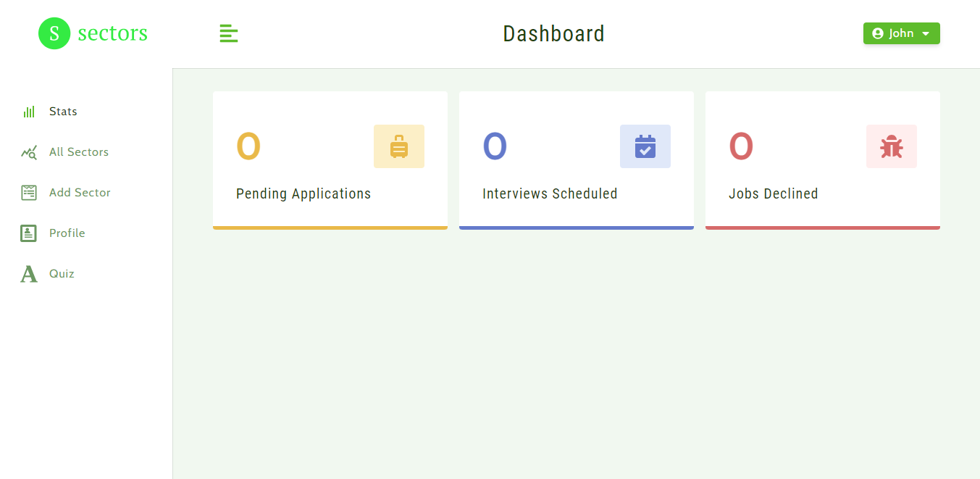
Task: Click the Profile contact card icon
Action: 28,233
